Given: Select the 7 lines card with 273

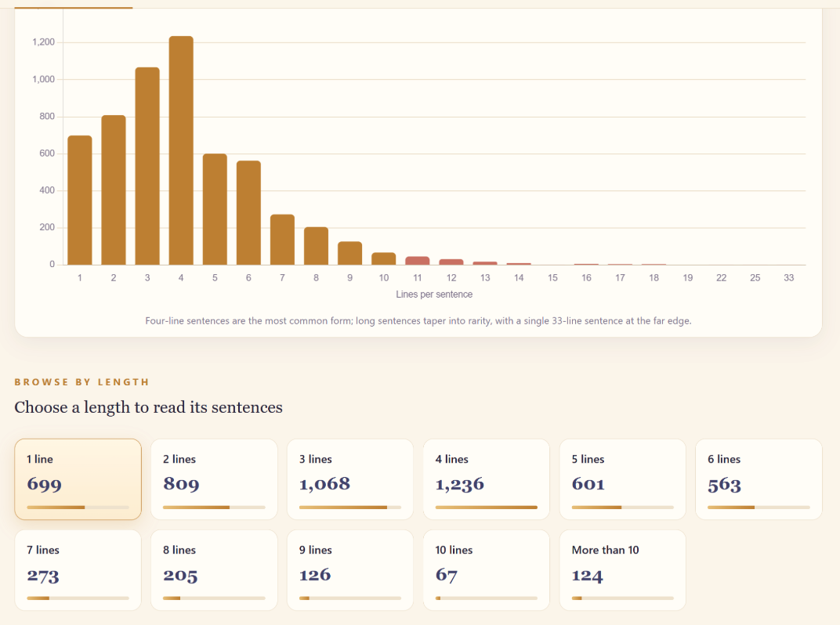Looking at the screenshot, I should 78,570.
